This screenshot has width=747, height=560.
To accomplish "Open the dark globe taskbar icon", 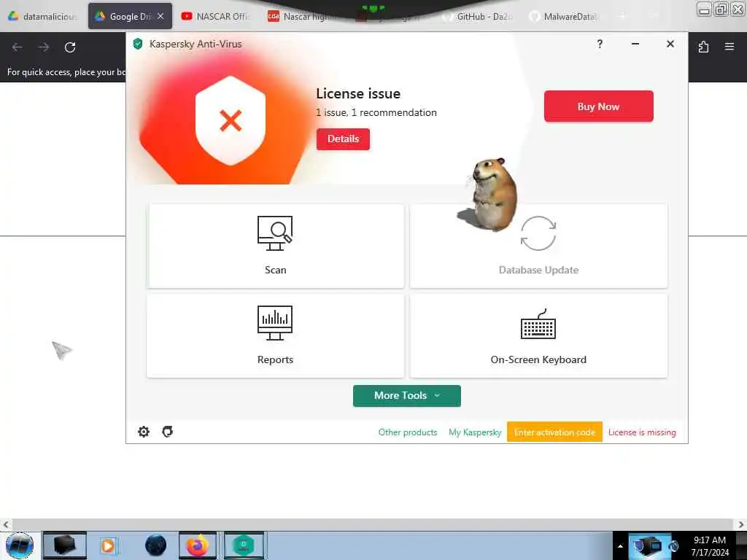I will click(155, 545).
